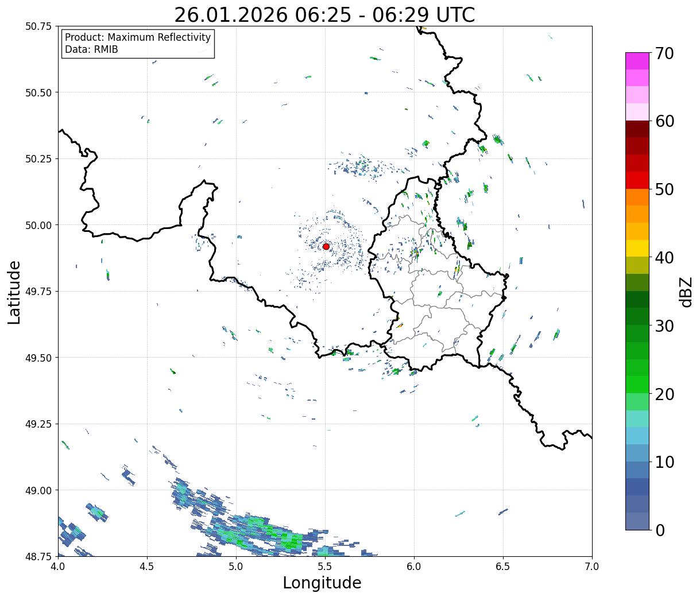Viewport: 700px width, 597px height.
Task: Click the longitude tick label 4.5
Action: tap(147, 566)
